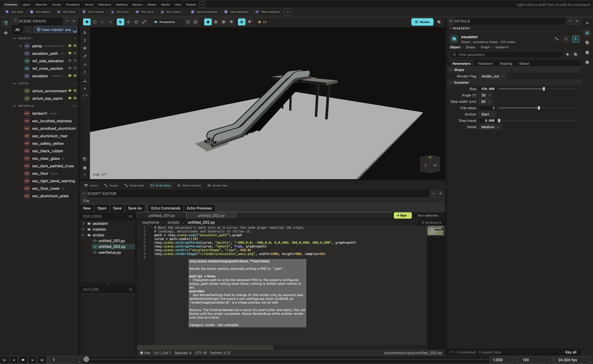Click the pin icon in Details header
The height and width of the screenshot is (364, 593).
coord(576,39)
